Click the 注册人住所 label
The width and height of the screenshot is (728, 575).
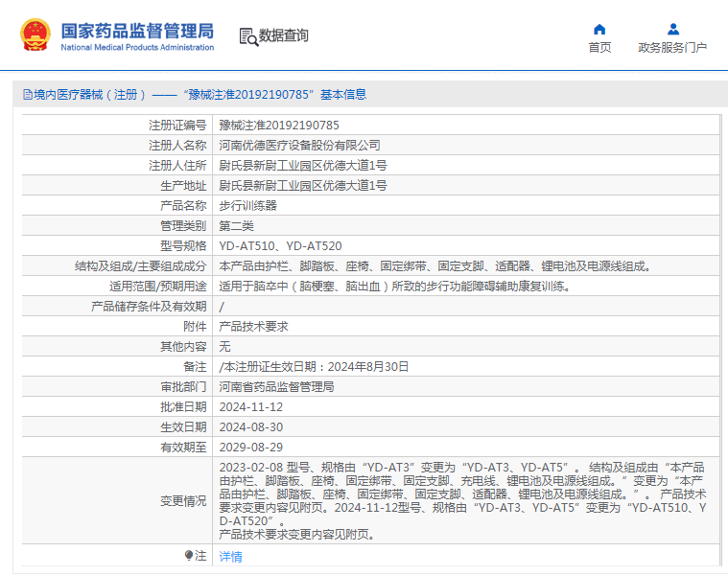(x=177, y=166)
